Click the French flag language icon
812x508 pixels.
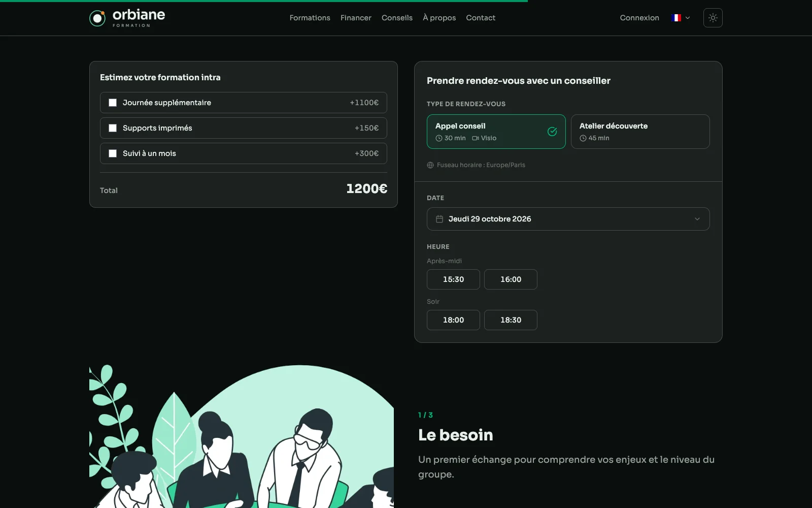[x=675, y=18]
